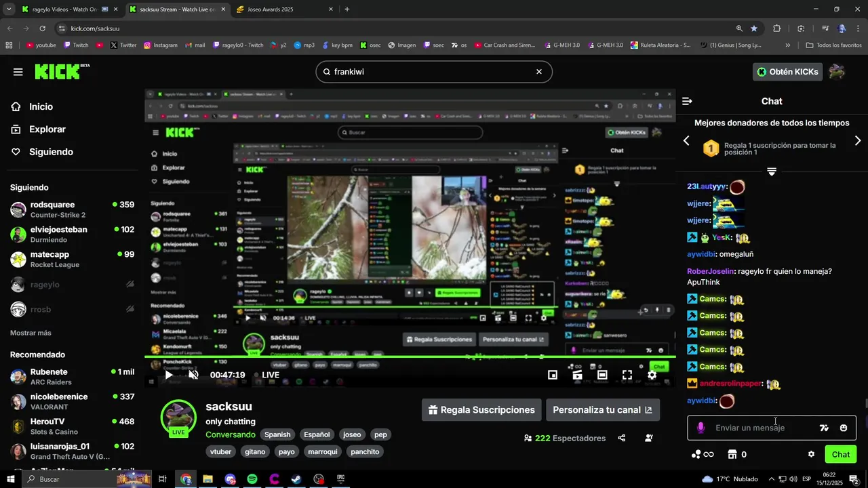Open Rubenete recommended channel

click(x=72, y=377)
